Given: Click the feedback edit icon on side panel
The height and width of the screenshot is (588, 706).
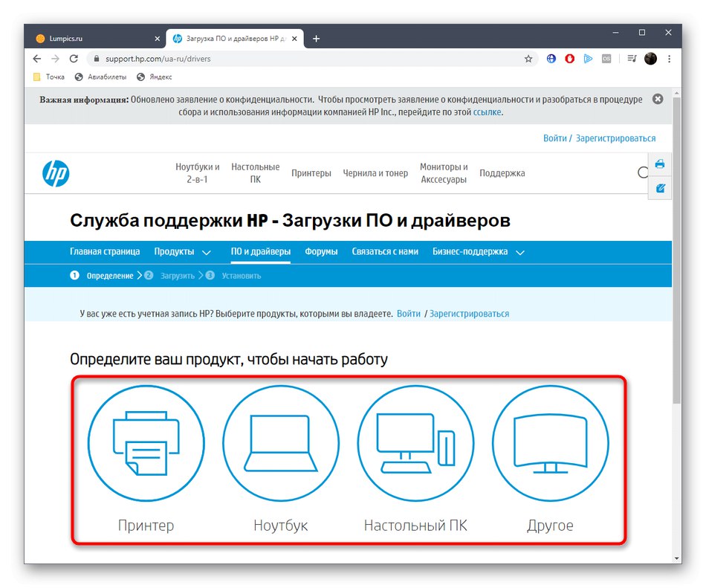Looking at the screenshot, I should [660, 188].
